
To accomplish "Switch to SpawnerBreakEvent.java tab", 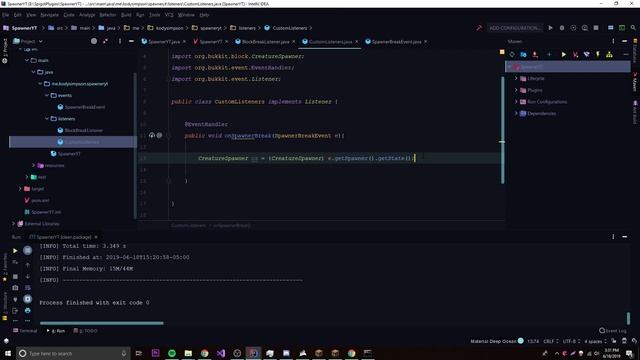I will (x=396, y=42).
